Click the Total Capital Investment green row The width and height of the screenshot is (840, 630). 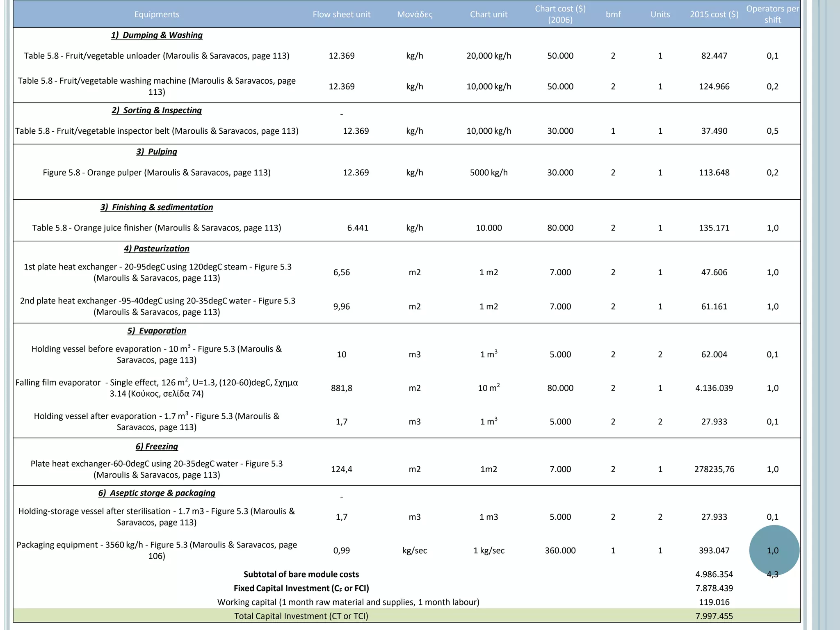(301, 616)
